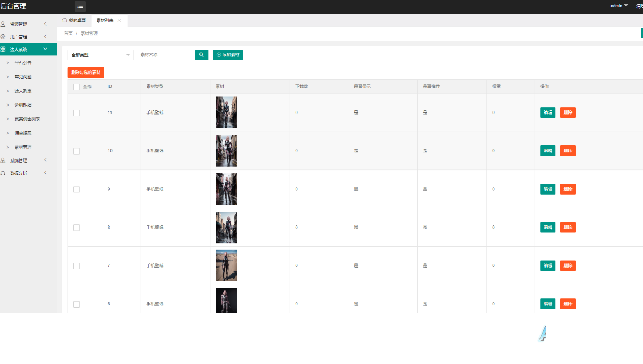The image size is (643, 364).
Task: Select the checkbox for row ID 8
Action: 76,228
